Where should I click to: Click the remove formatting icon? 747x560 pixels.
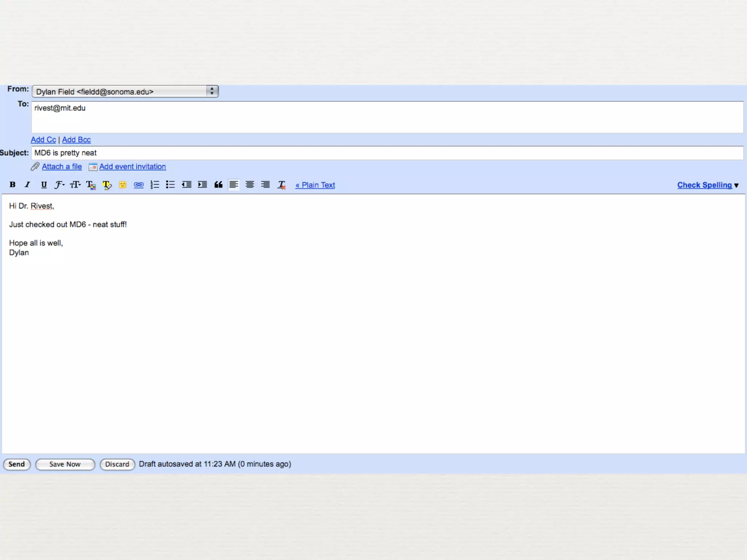pos(282,185)
